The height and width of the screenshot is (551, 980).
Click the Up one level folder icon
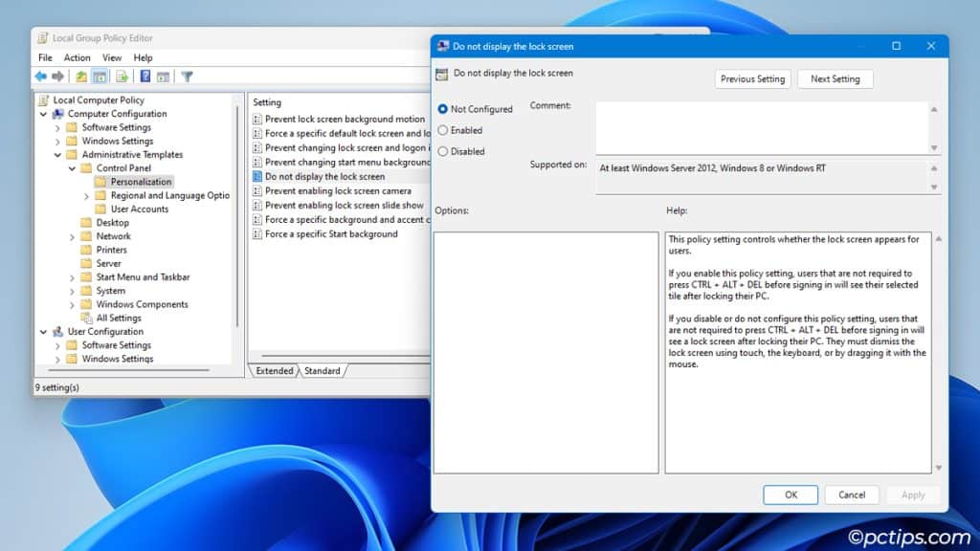coord(82,77)
